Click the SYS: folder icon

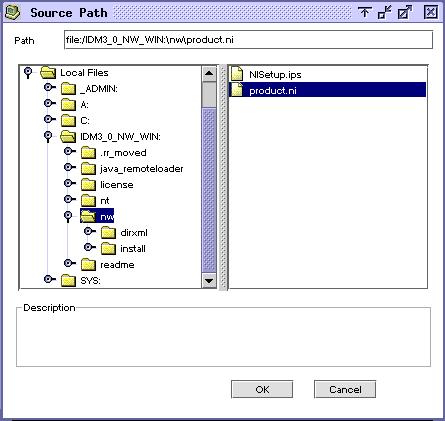click(68, 280)
